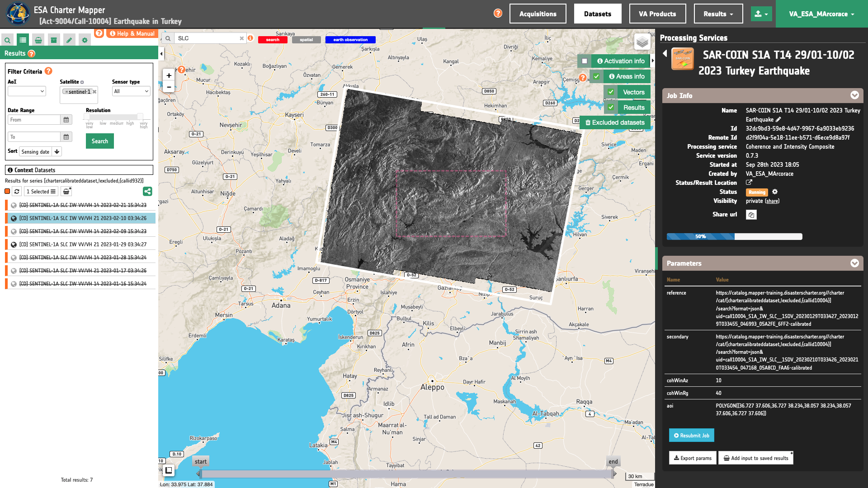
Task: Open the VA_ESA_MArcorace user menu
Action: 822,14
